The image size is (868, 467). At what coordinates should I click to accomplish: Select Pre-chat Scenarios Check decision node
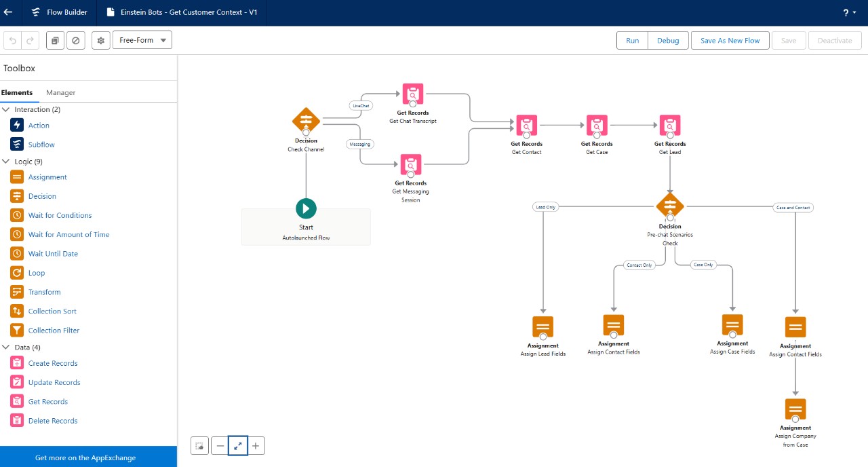point(670,206)
